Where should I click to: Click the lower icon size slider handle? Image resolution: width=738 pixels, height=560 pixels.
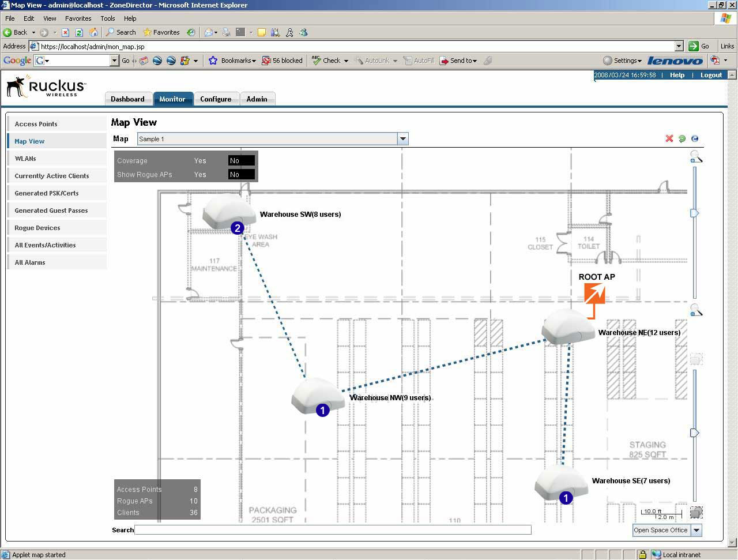pyautogui.click(x=695, y=433)
